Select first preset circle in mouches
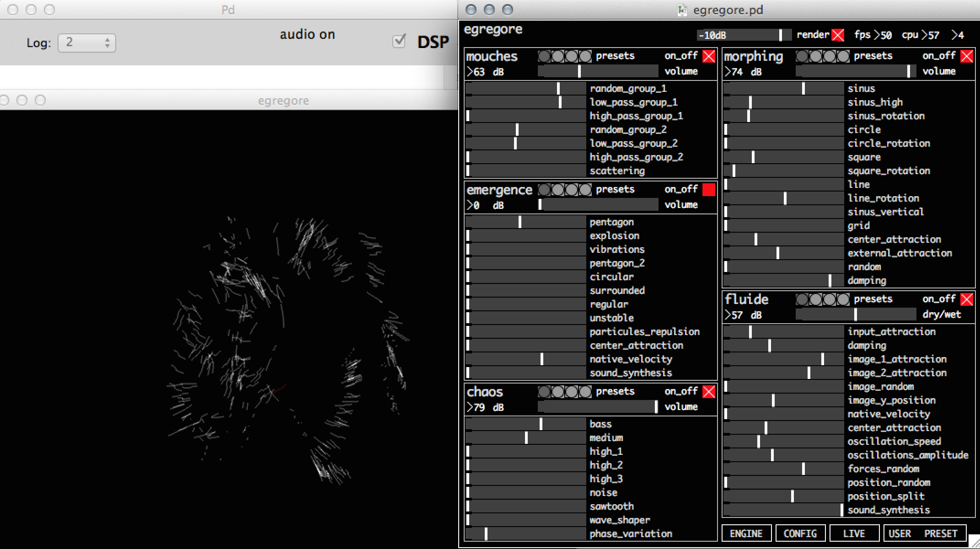 coord(544,56)
